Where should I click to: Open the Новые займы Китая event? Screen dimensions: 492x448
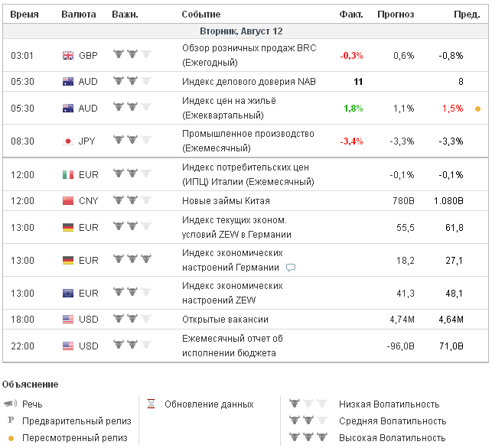(x=223, y=201)
